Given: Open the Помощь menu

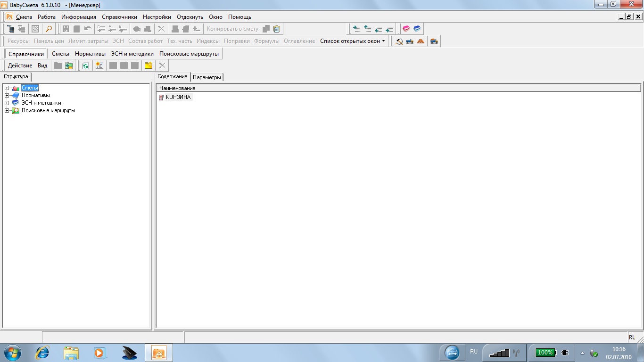Looking at the screenshot, I should [x=239, y=17].
